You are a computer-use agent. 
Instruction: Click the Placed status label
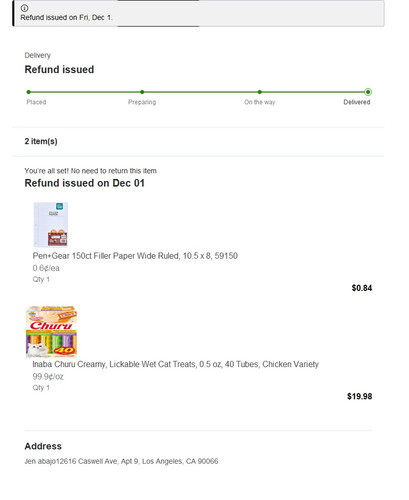[36, 102]
